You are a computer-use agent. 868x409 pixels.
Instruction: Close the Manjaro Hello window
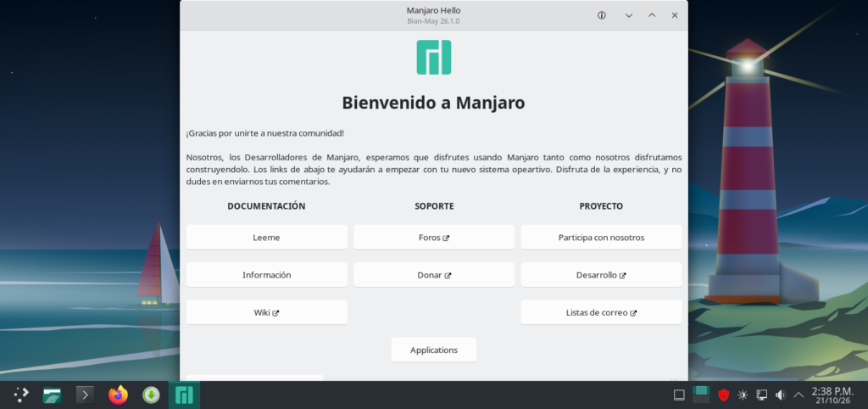coord(674,15)
